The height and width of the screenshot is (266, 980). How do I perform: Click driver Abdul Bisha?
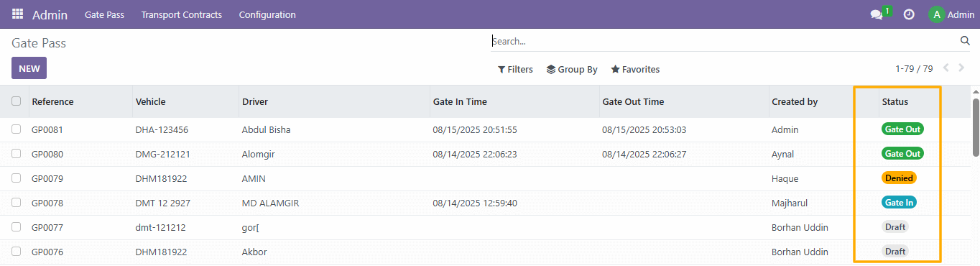point(267,130)
